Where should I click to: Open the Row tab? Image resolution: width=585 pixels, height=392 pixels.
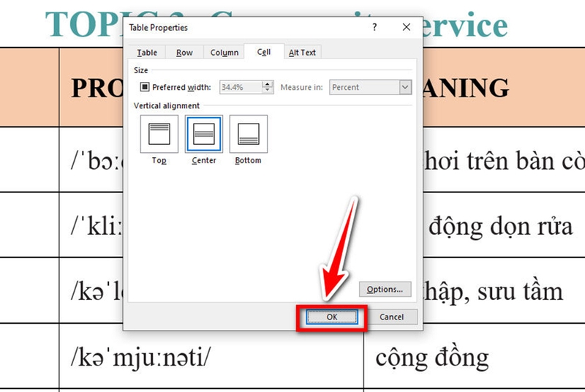(184, 53)
